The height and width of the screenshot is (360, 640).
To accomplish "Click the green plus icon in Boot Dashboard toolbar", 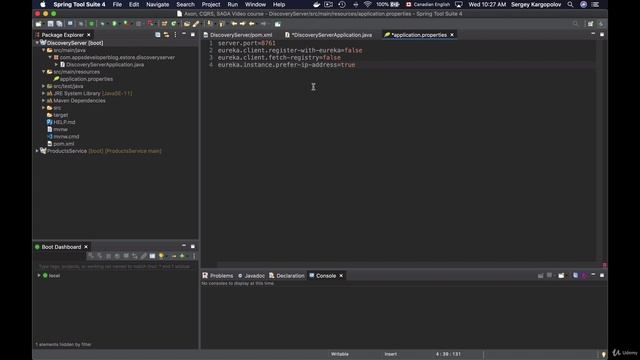I will 182,256.
